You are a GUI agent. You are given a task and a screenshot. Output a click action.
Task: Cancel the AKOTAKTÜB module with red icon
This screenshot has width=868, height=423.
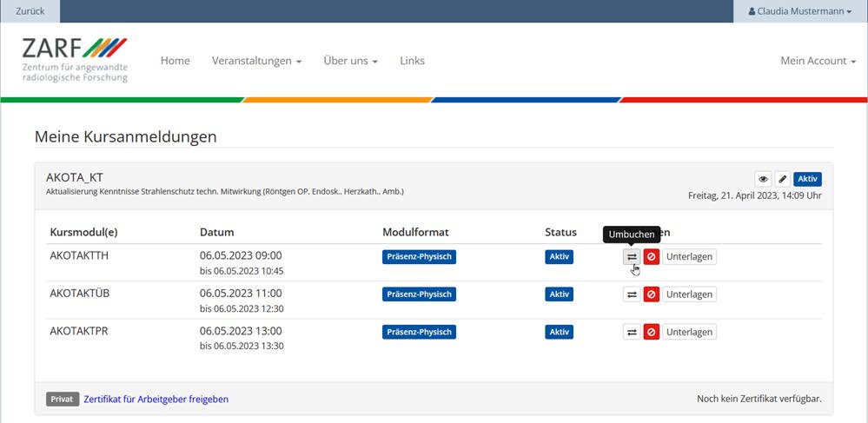click(652, 294)
